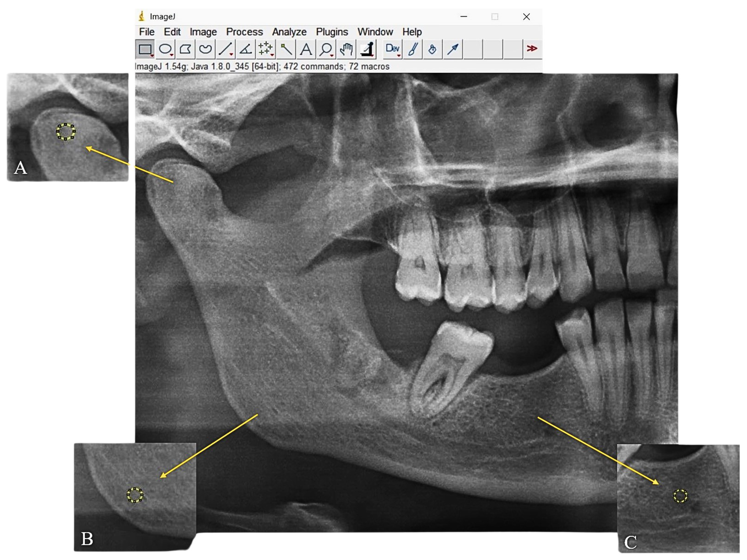Activate the Magnifying glass tool
Viewport: 747px width, 560px height.
326,49
